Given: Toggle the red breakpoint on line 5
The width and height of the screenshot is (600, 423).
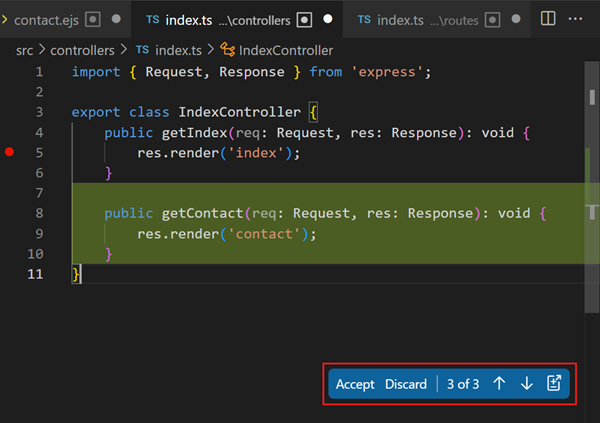Looking at the screenshot, I should point(10,153).
